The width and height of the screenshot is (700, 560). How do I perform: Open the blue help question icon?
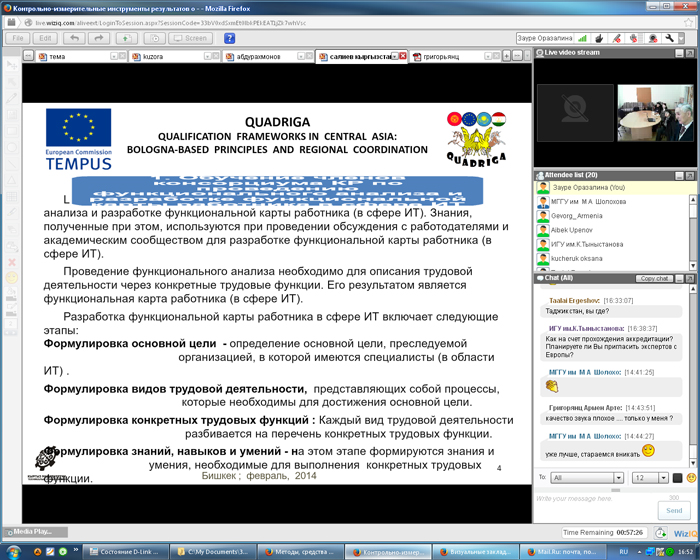[229, 38]
